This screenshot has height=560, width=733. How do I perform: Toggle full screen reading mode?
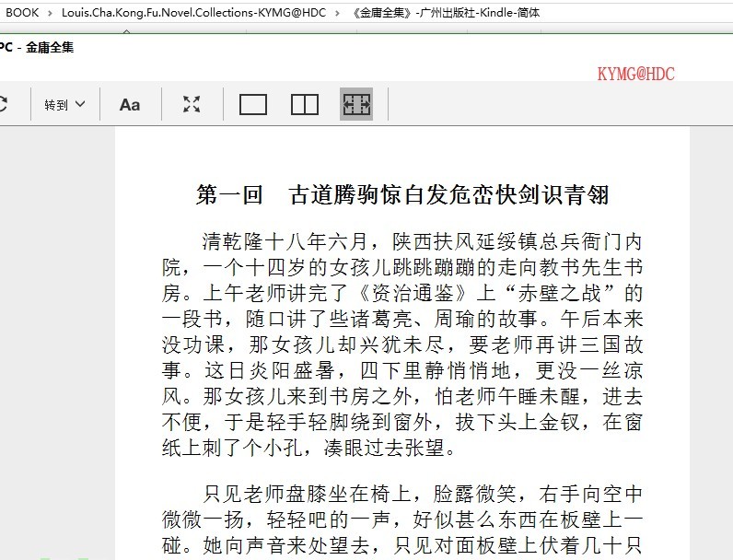click(192, 104)
